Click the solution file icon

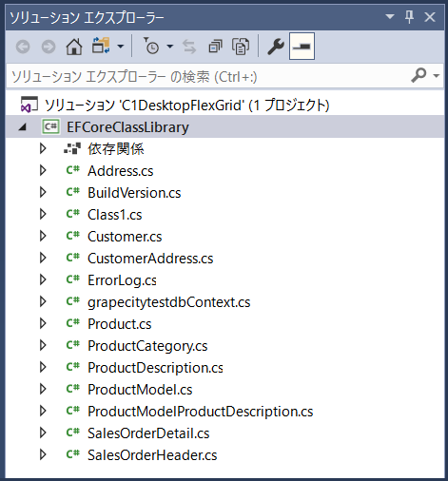tap(29, 105)
